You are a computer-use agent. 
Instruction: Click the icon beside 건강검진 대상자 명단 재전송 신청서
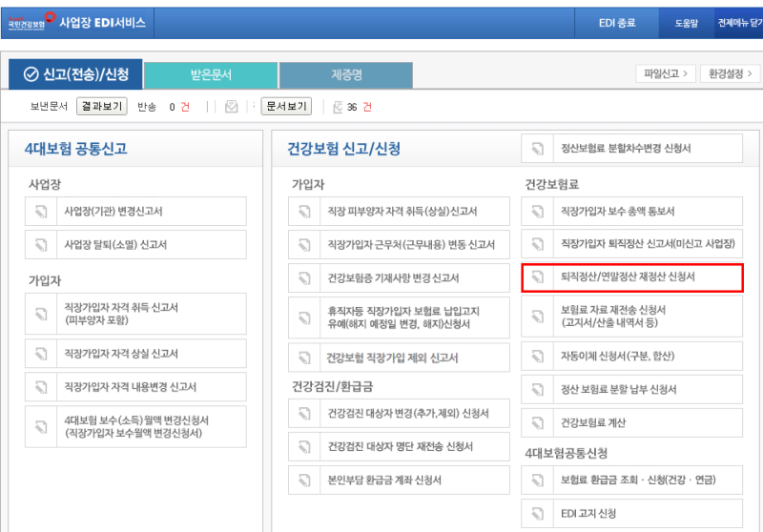point(304,447)
